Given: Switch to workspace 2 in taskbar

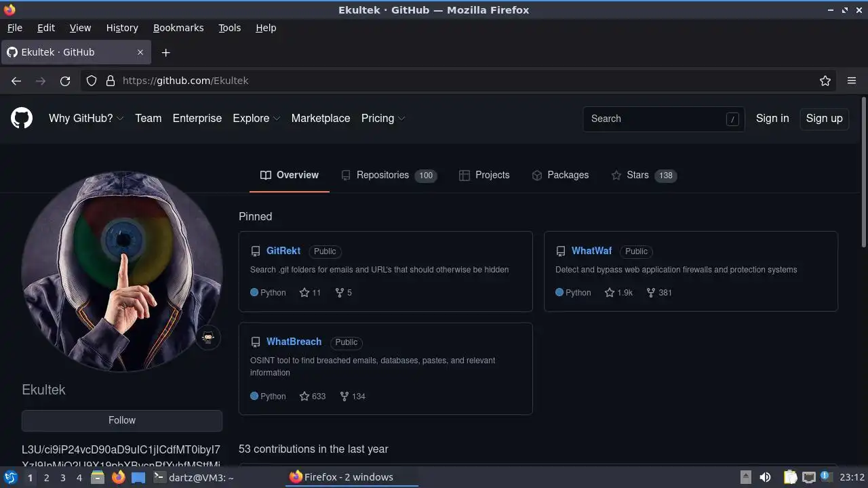Looking at the screenshot, I should [x=46, y=477].
